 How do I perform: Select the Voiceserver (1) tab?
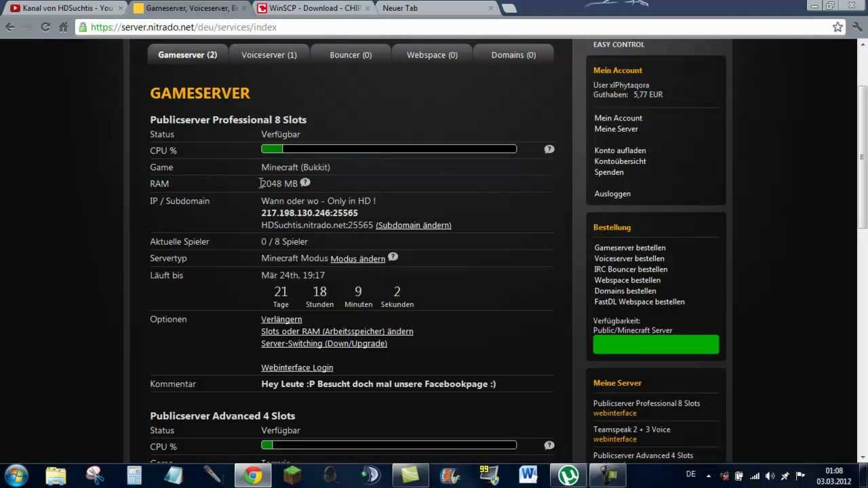pyautogui.click(x=269, y=55)
